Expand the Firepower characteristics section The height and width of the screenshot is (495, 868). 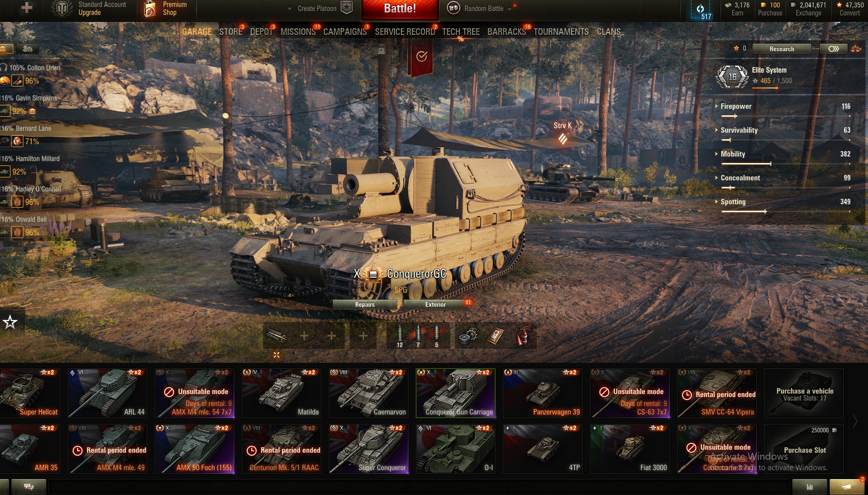click(735, 106)
